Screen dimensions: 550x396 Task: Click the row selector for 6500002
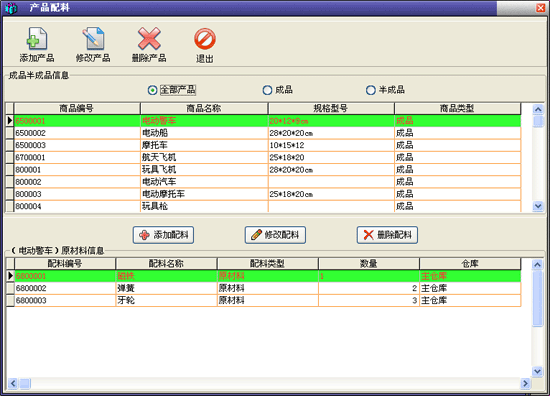coord(10,133)
